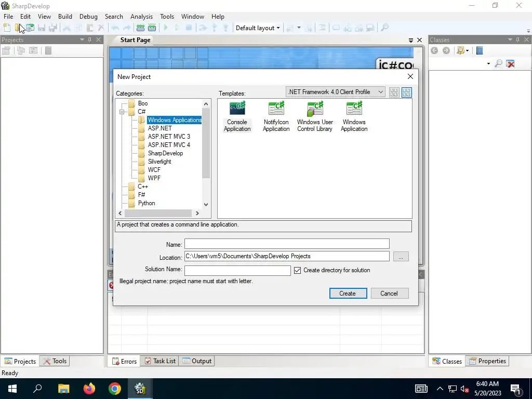Viewport: 532px width, 399px height.
Task: Click the Delete red X toolbar icon
Action: 101,28
